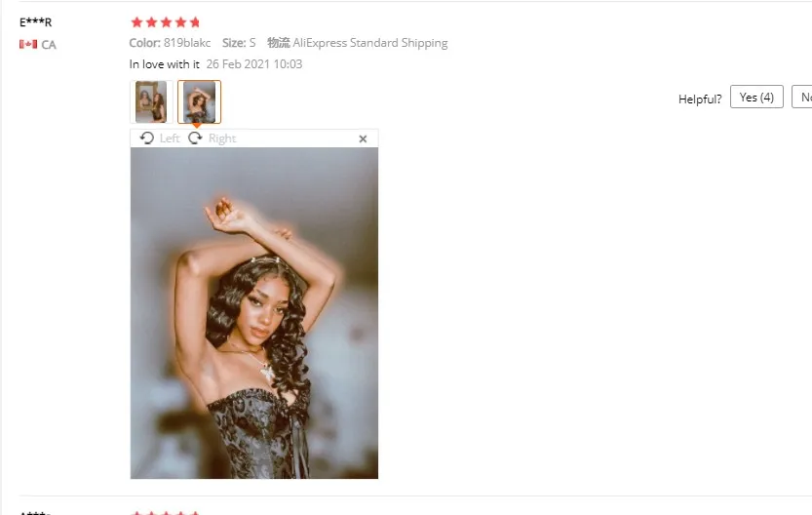Click the 'Left' rotate text label
The height and width of the screenshot is (515, 812).
(170, 139)
